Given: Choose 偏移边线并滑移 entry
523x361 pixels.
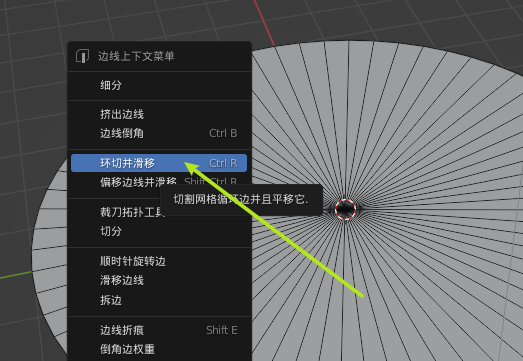Looking at the screenshot, I should [x=159, y=182].
